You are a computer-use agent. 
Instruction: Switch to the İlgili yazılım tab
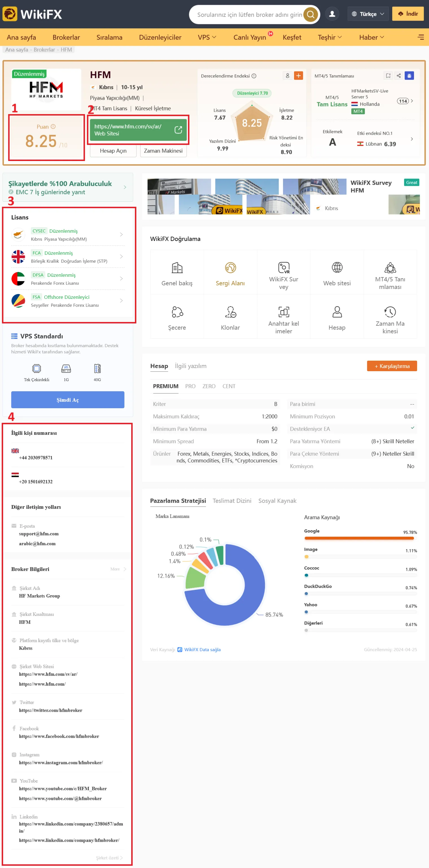191,366
